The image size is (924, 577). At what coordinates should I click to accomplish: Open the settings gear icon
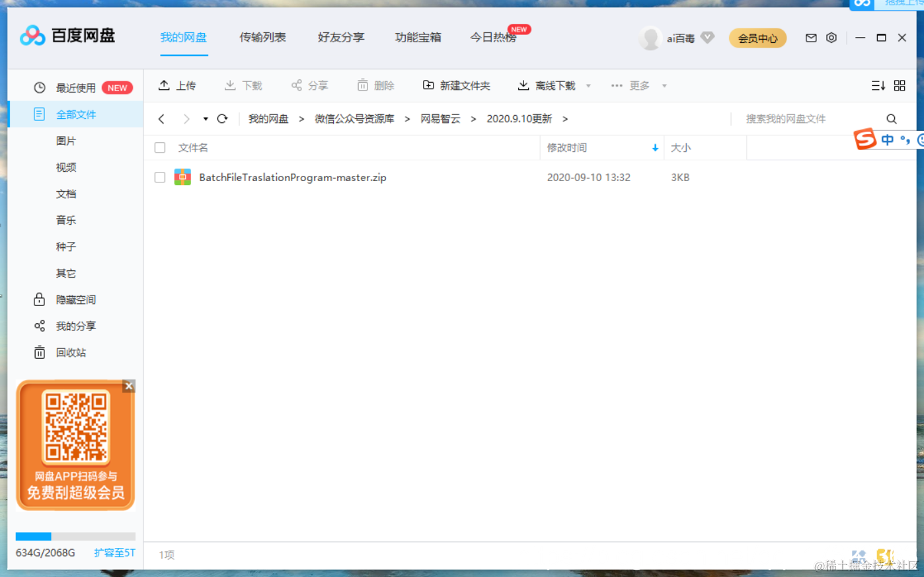[831, 38]
